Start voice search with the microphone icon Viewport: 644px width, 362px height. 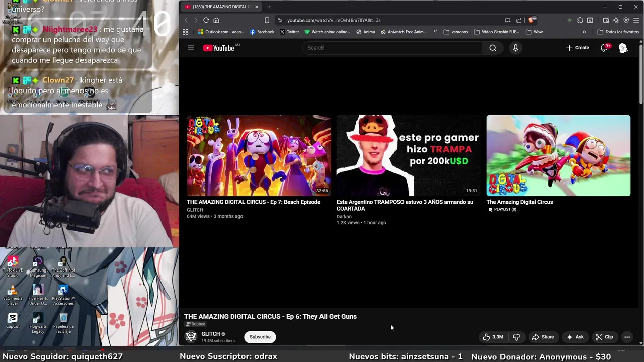tap(515, 48)
